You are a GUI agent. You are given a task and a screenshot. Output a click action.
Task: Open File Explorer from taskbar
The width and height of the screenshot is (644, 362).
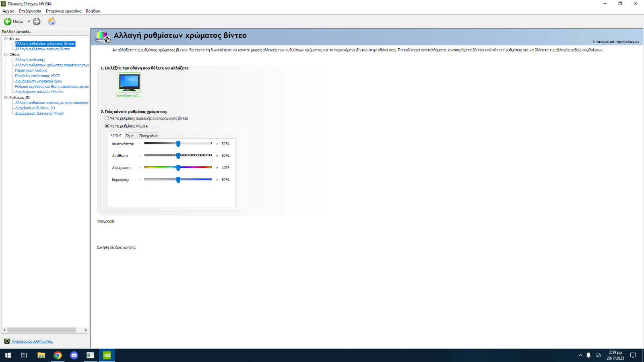coord(41,355)
